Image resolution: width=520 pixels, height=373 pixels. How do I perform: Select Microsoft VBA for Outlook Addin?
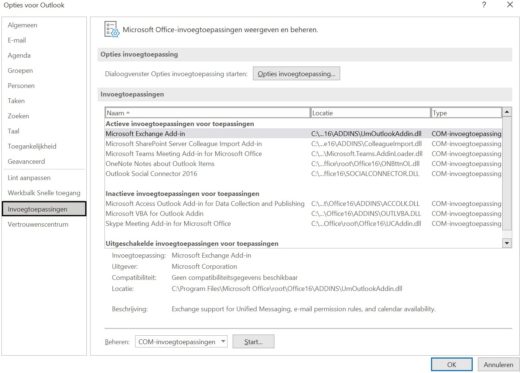click(303, 214)
